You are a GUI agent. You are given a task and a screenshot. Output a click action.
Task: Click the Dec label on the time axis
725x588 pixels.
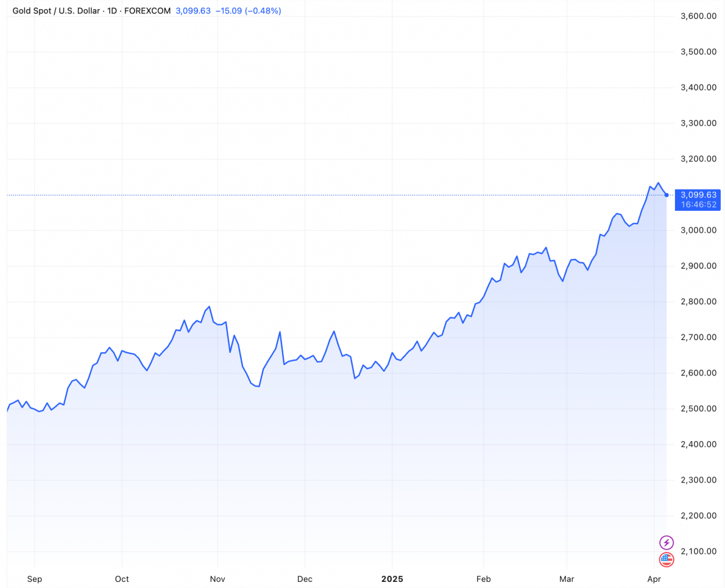305,579
